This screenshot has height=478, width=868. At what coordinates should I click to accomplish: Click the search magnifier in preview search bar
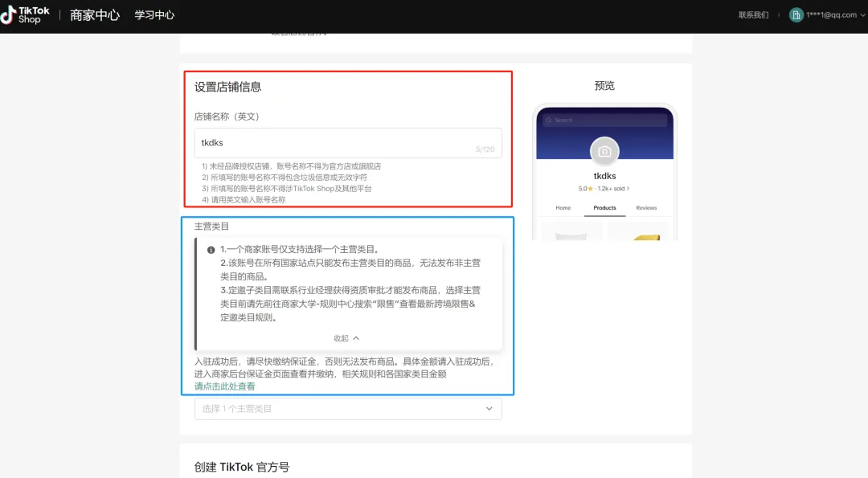pos(549,120)
